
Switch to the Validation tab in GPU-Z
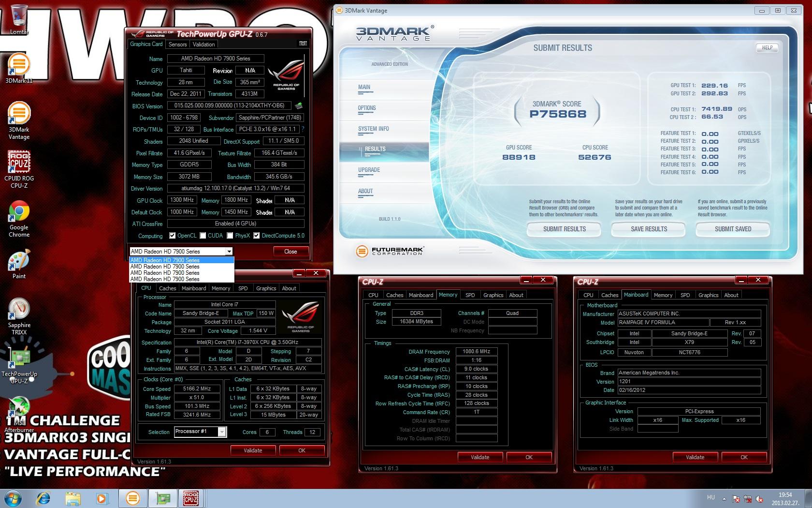[x=203, y=44]
